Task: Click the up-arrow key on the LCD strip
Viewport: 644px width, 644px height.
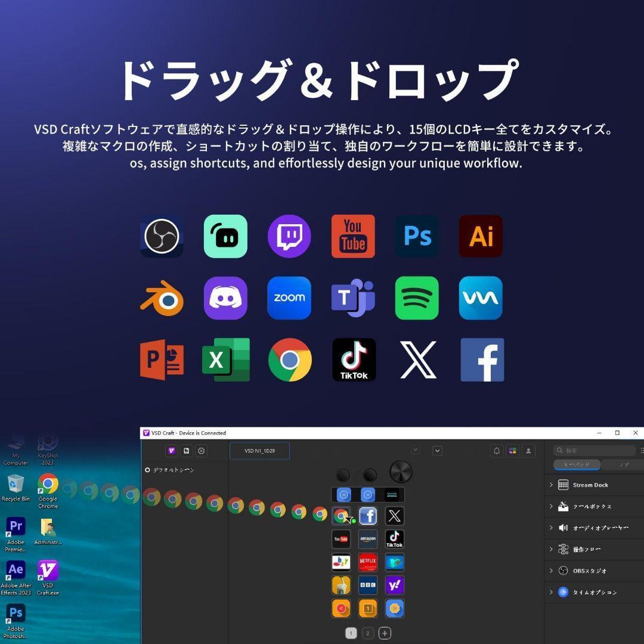Action: pos(344,495)
